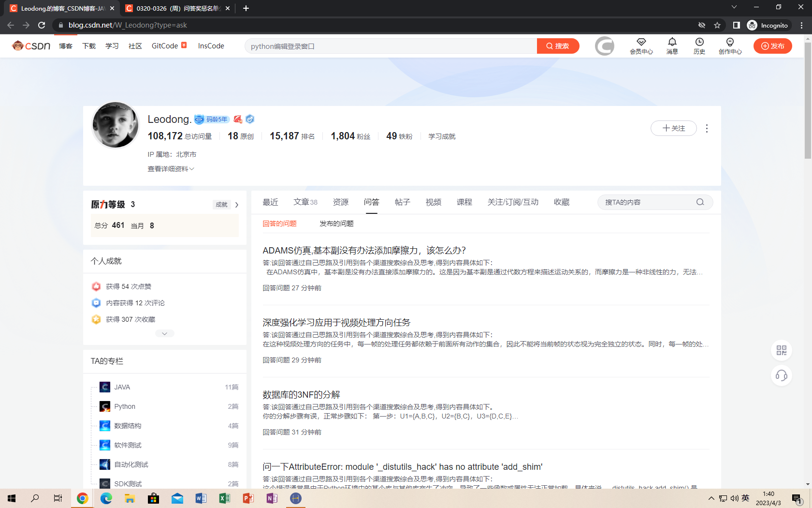Switch to the 课程 tab
Viewport: 812px width, 508px height.
[464, 202]
